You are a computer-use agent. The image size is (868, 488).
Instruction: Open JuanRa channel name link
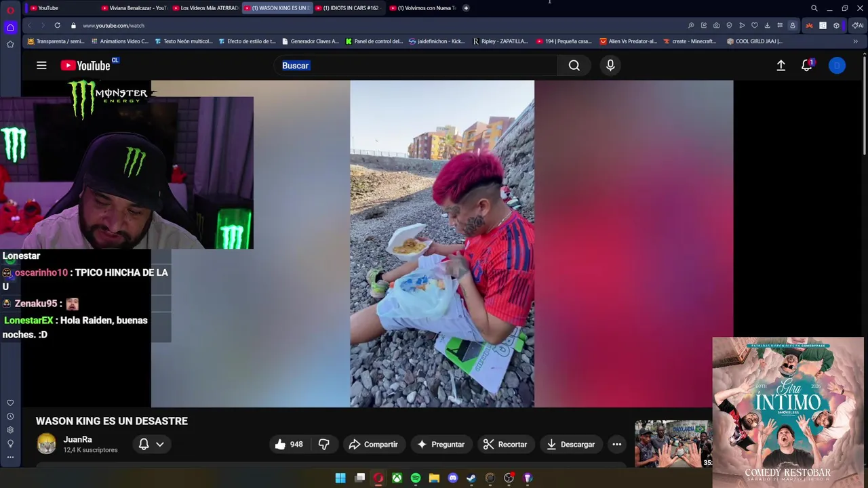[77, 440]
